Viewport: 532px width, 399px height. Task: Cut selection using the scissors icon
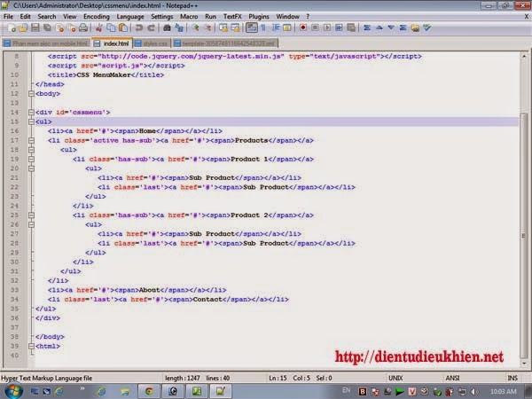[x=98, y=28]
